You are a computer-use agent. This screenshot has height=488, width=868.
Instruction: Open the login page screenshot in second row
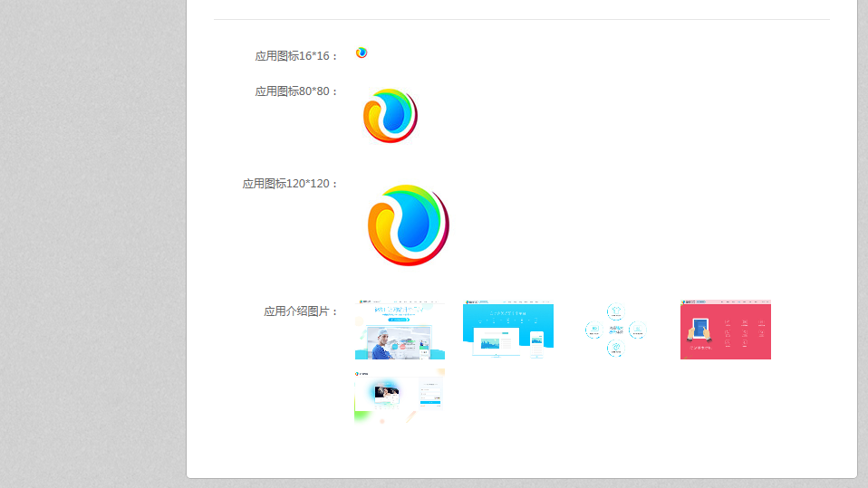tap(400, 396)
